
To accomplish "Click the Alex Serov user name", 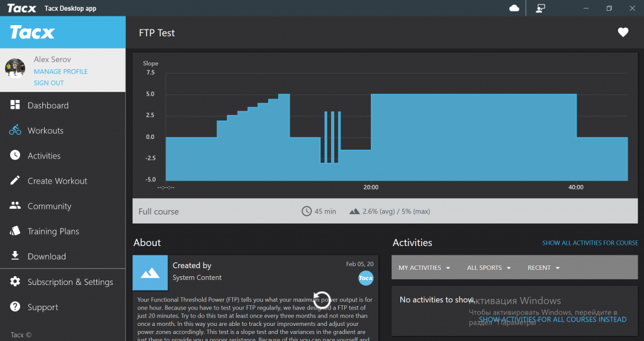I will 52,60.
